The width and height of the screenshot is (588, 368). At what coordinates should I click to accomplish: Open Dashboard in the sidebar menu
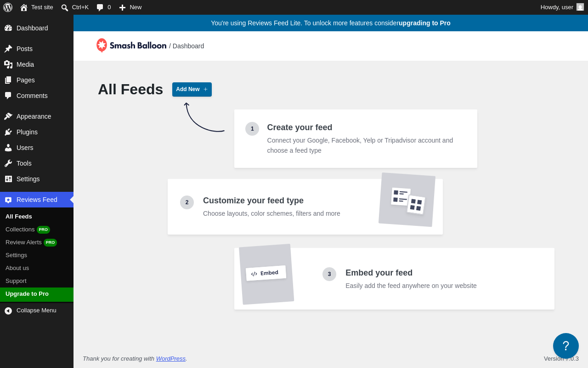(x=37, y=28)
